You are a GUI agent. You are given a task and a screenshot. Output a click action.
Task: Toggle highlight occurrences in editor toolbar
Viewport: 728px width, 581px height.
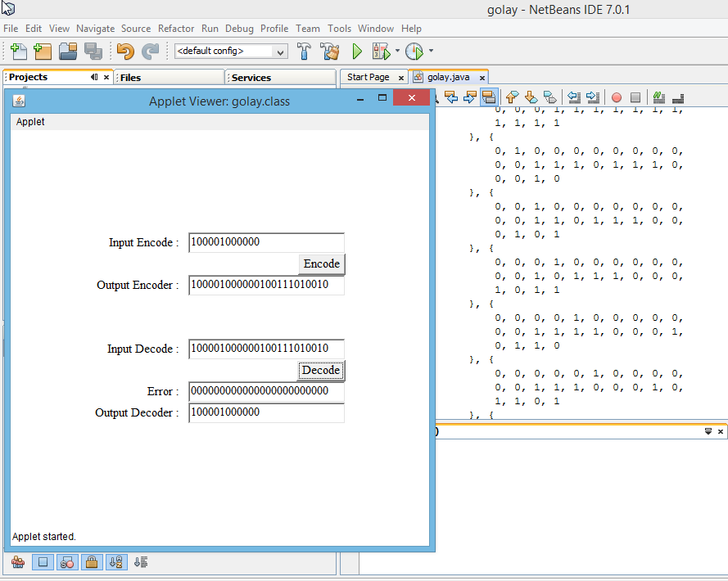coord(658,97)
